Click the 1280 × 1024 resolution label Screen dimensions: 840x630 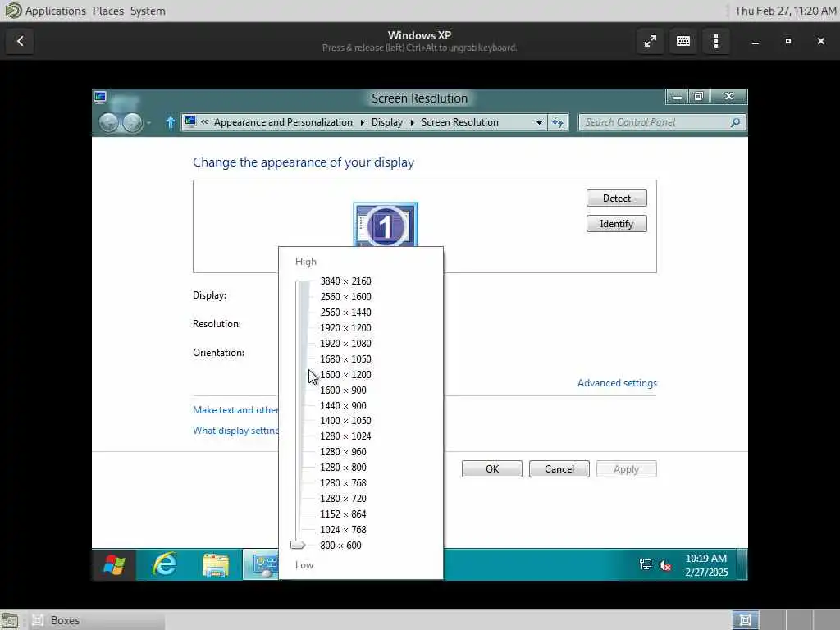(345, 436)
